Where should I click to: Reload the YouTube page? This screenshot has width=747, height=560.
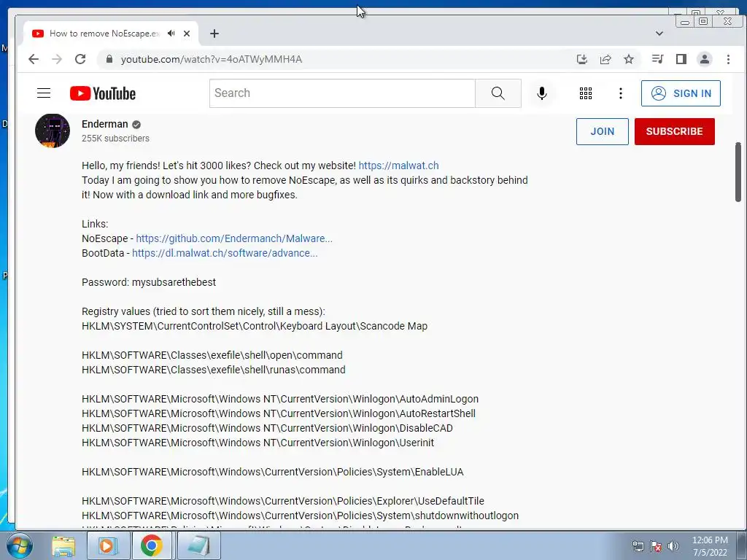click(80, 59)
